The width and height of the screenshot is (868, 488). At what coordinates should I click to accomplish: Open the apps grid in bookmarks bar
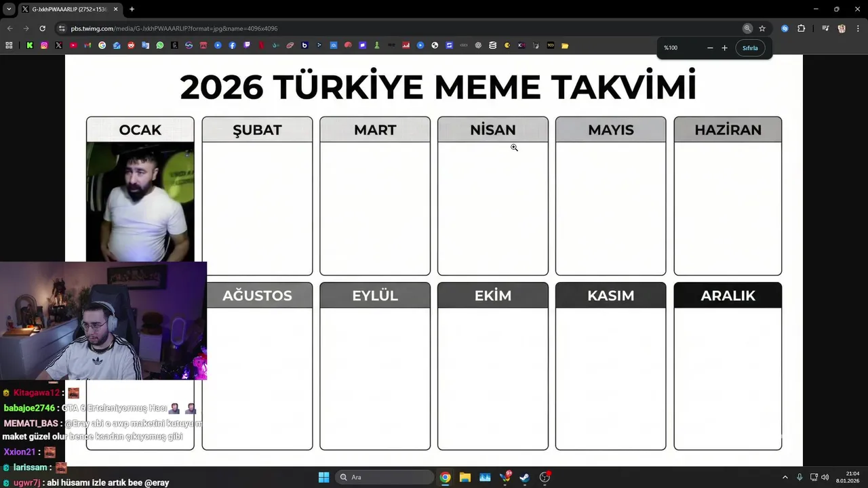pyautogui.click(x=9, y=45)
